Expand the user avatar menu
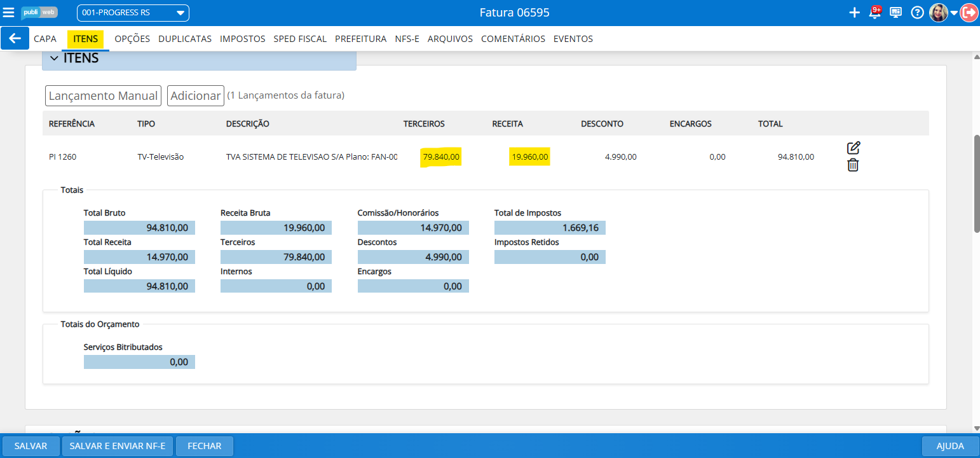This screenshot has height=458, width=980. [954, 13]
